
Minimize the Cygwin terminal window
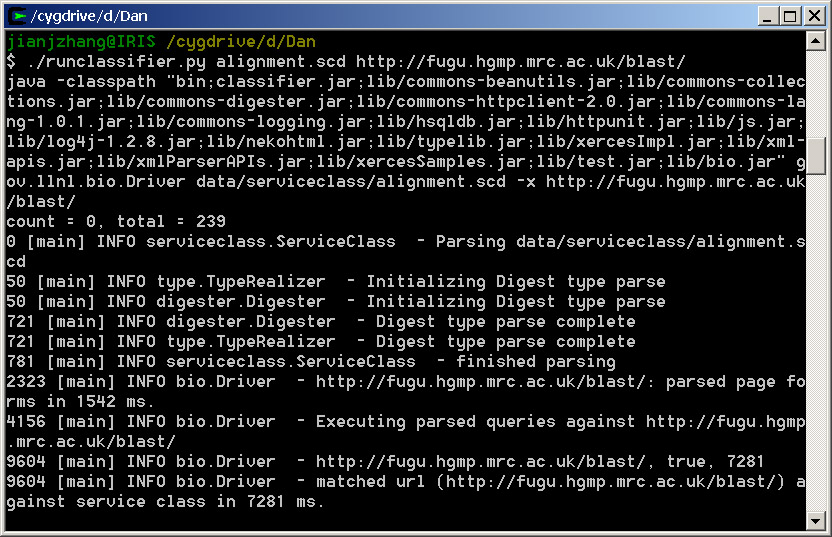tap(768, 16)
